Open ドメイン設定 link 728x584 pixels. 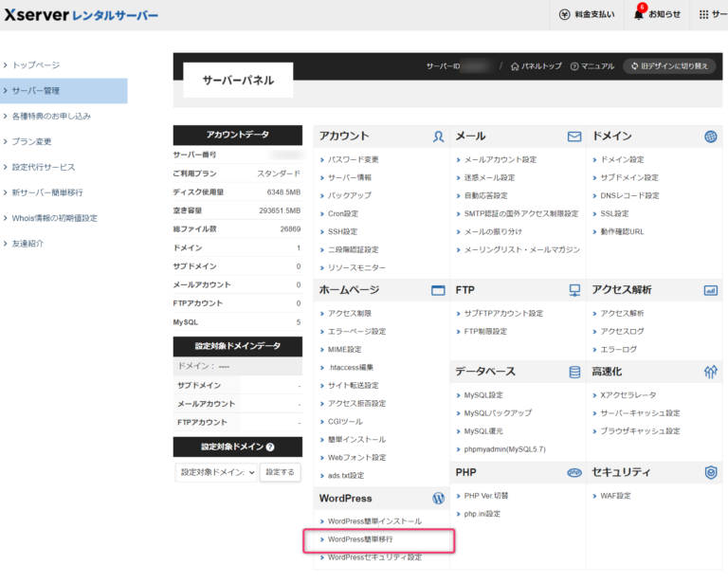point(622,159)
